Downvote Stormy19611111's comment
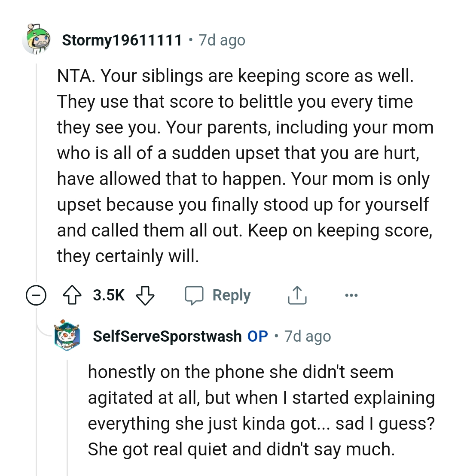Screen dimensions: 464x476 click(144, 295)
